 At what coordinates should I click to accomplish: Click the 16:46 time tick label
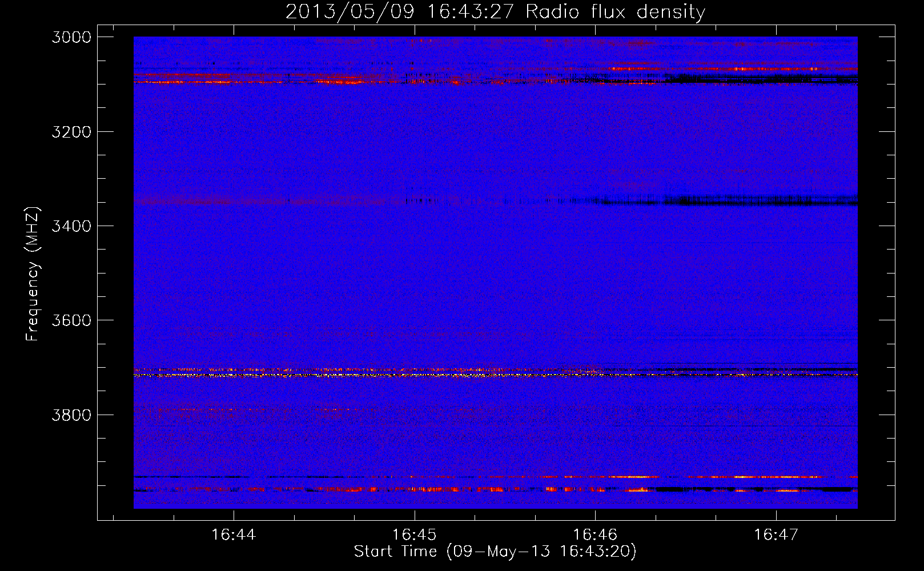[595, 534]
